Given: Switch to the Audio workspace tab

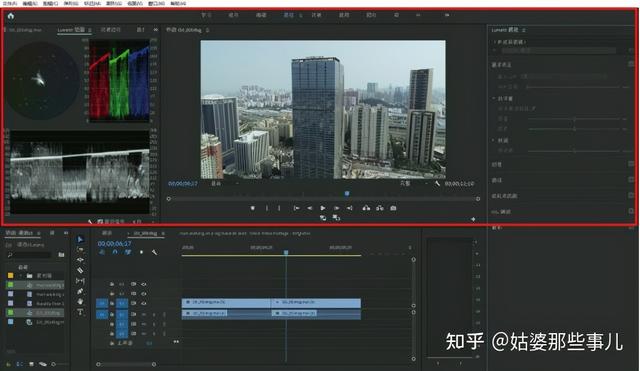Looking at the screenshot, I should point(344,15).
